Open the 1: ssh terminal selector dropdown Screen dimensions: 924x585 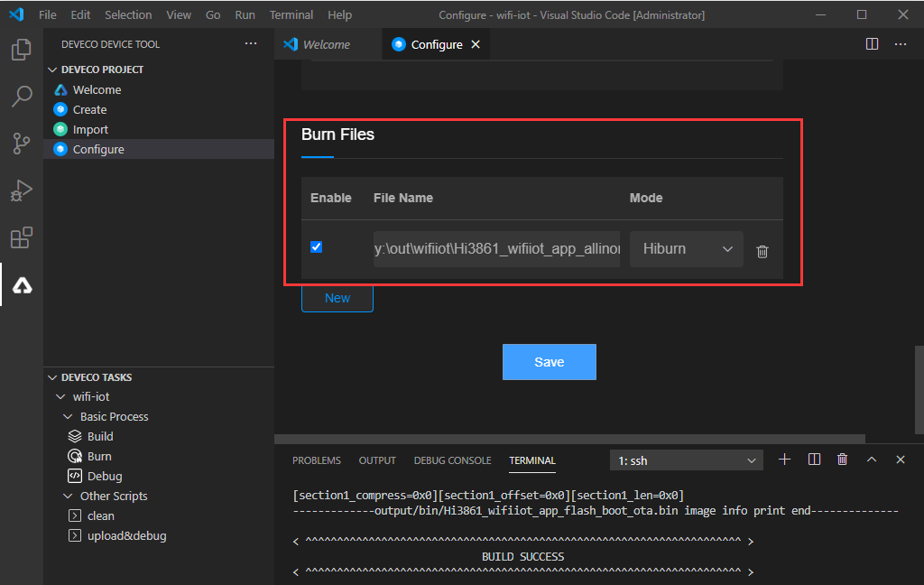click(x=686, y=460)
